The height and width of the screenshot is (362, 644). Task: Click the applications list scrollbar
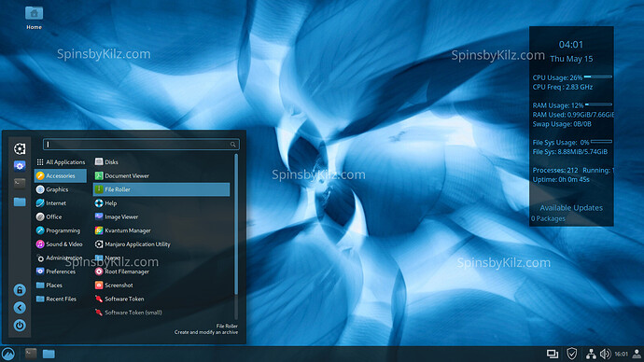[236, 224]
